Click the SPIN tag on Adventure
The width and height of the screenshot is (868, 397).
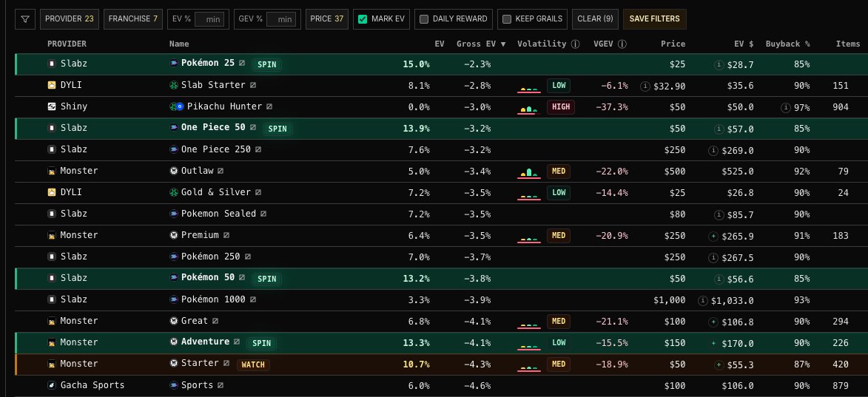point(261,343)
